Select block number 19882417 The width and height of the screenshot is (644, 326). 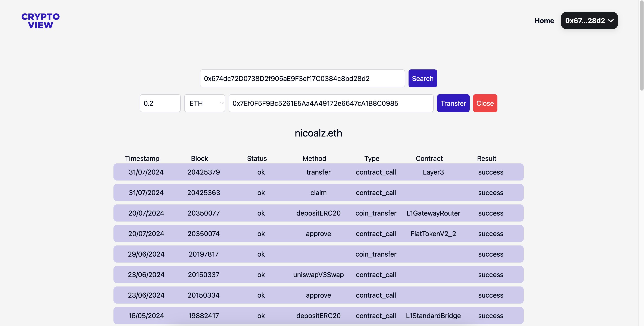(203, 316)
